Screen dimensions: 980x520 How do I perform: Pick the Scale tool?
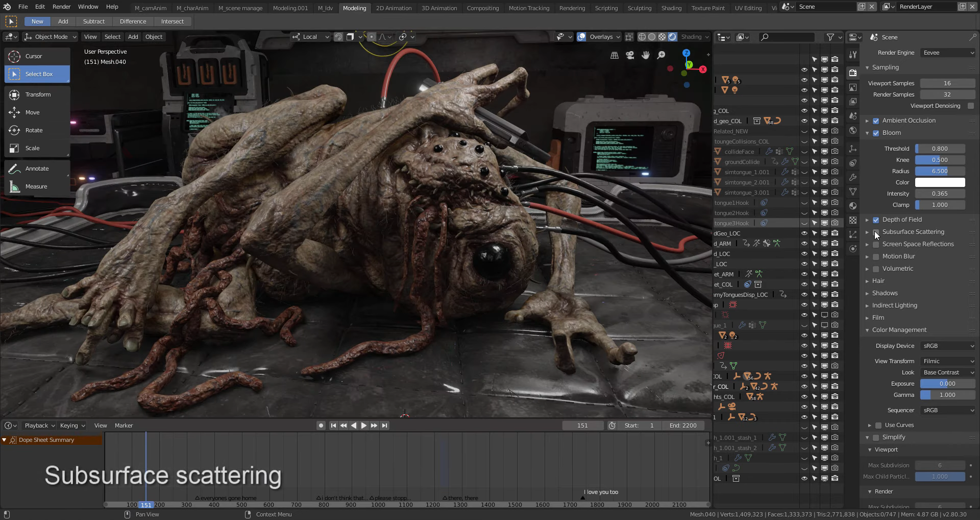pos(37,148)
